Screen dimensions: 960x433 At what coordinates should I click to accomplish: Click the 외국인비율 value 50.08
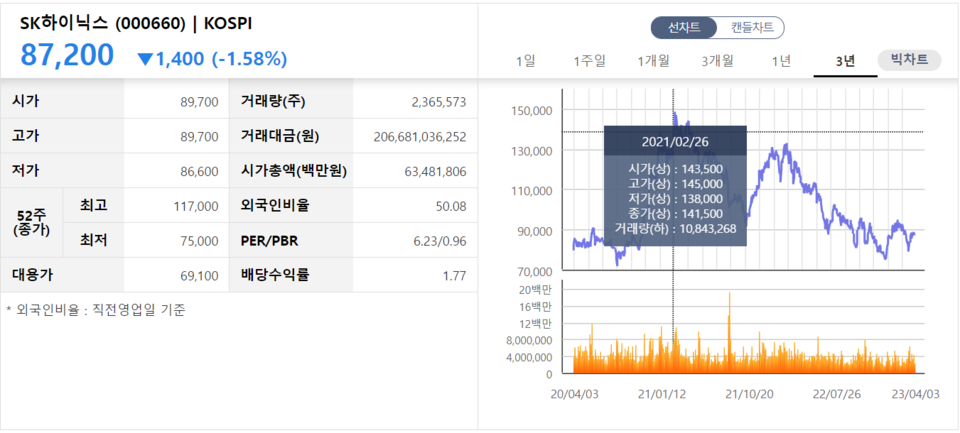click(x=453, y=206)
